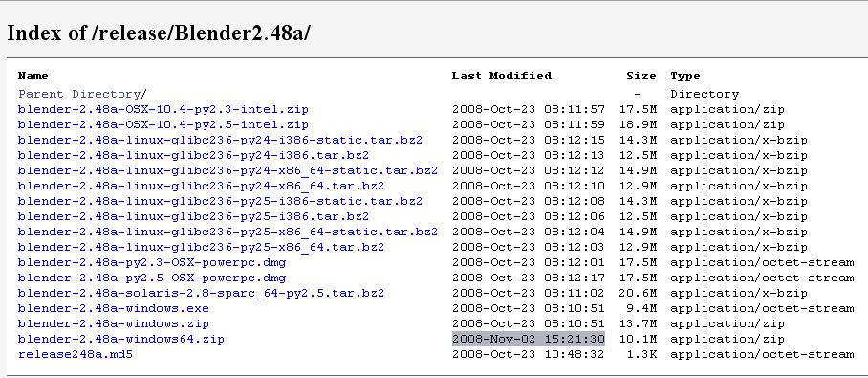Open the Parent Directory link

pyautogui.click(x=82, y=94)
